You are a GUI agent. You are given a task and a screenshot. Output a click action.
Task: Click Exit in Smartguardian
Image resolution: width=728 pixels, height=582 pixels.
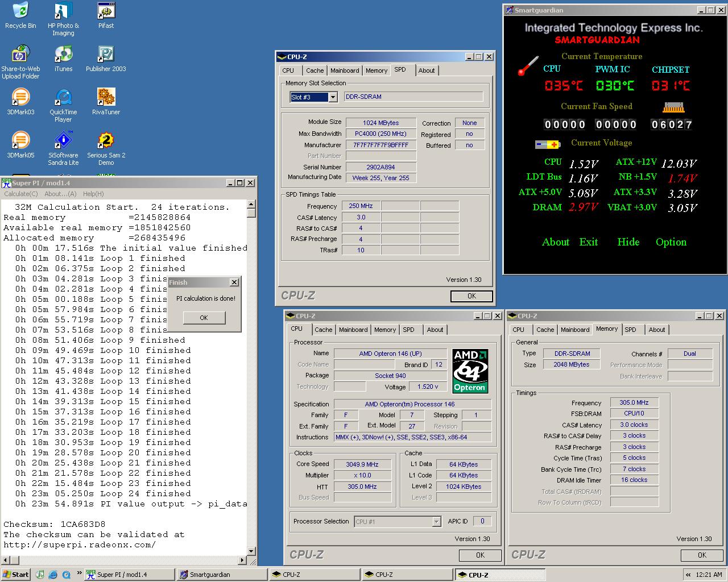tap(589, 242)
